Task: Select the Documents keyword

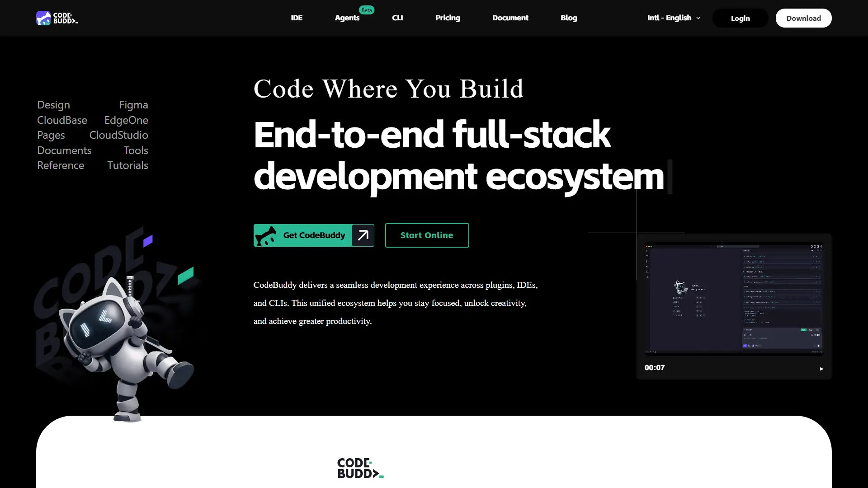Action: [x=64, y=150]
